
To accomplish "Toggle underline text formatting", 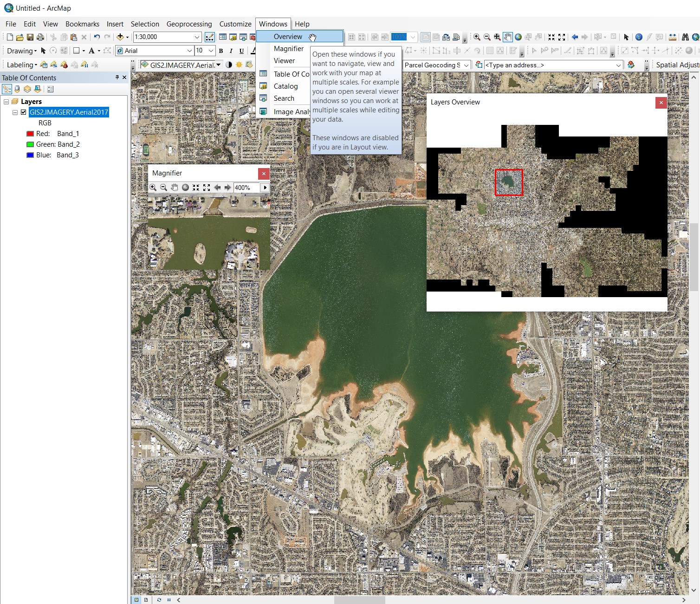I will 241,51.
